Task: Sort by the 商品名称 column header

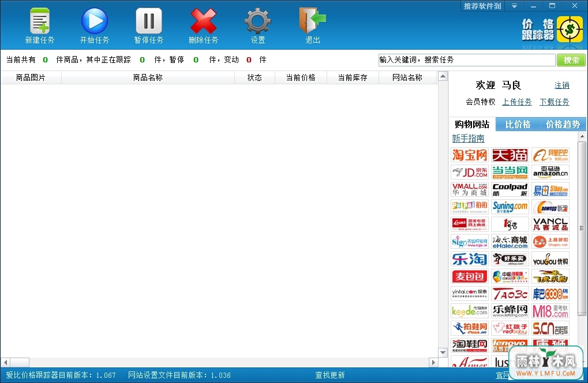Action: point(148,78)
